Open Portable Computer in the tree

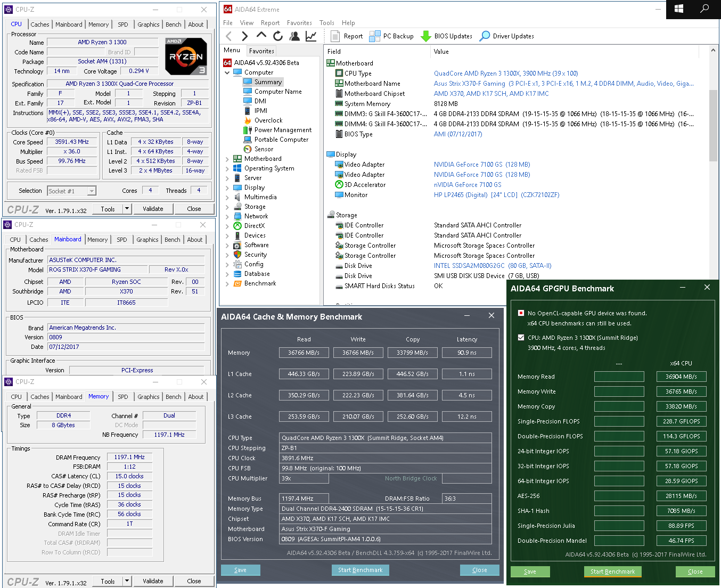pyautogui.click(x=276, y=140)
